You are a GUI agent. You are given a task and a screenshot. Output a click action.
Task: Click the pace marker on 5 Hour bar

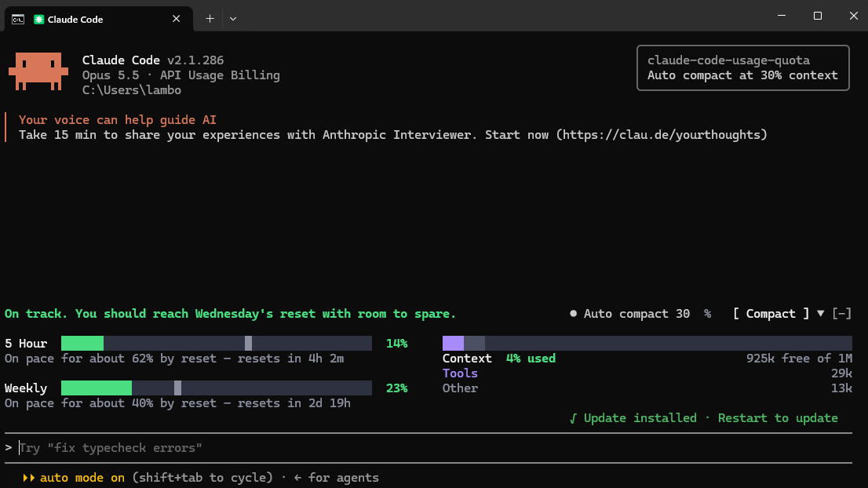click(x=249, y=343)
